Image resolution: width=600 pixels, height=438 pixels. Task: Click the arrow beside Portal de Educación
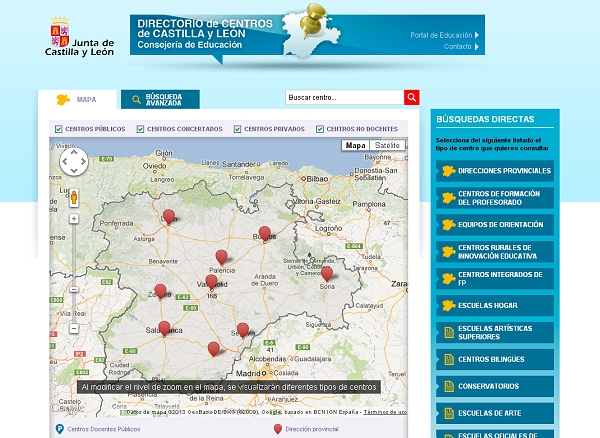477,35
